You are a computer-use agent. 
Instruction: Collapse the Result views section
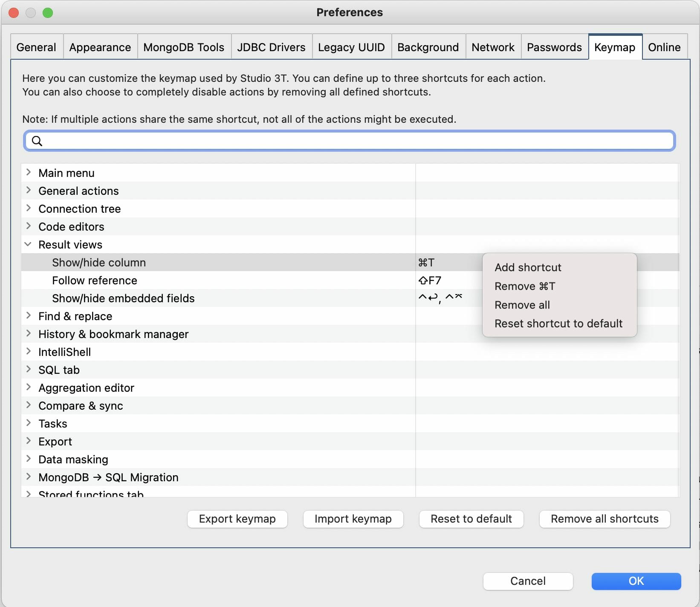pos(28,244)
